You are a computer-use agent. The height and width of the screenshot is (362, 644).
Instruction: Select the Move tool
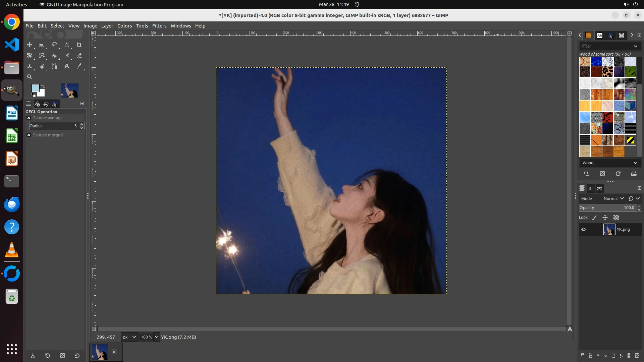pos(30,45)
